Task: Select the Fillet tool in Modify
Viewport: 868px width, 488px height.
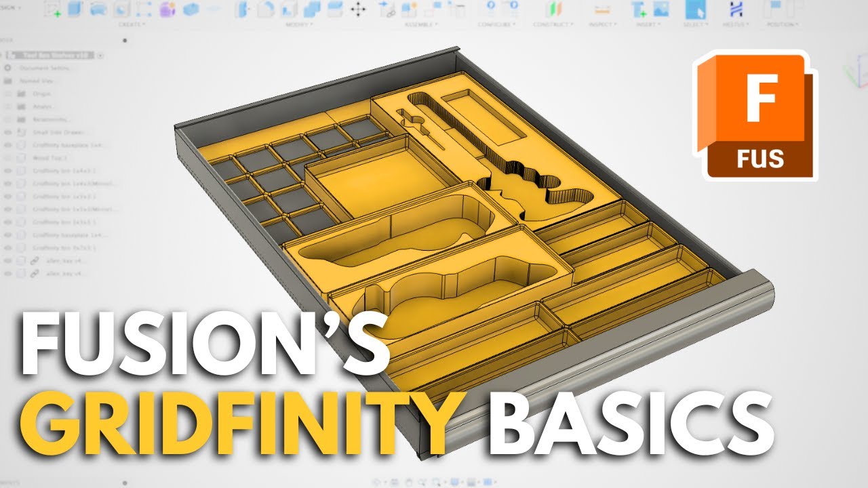Action: pyautogui.click(x=267, y=9)
